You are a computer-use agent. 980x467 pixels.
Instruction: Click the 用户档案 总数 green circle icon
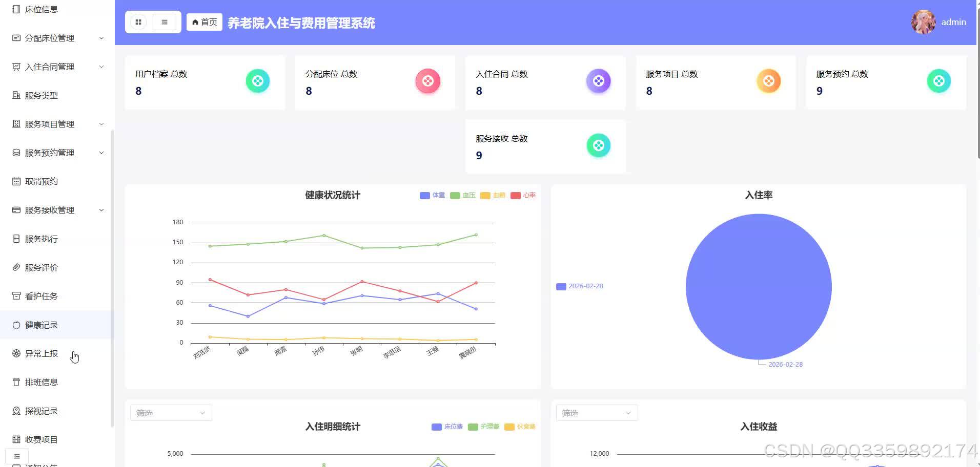coord(257,81)
